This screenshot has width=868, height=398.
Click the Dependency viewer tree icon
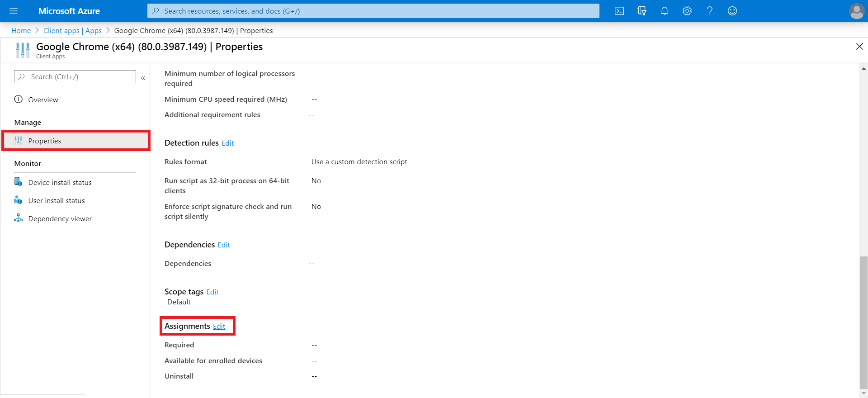pyautogui.click(x=18, y=218)
